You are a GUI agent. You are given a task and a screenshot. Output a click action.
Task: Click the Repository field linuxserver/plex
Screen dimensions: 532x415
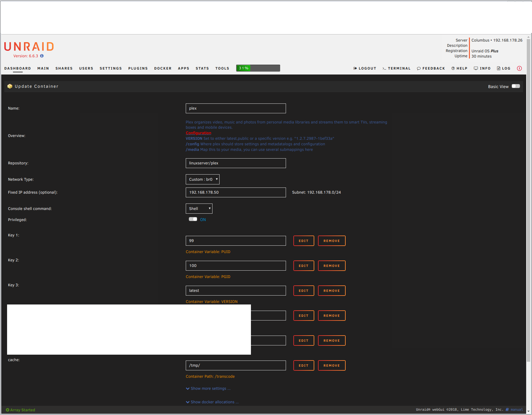pos(236,163)
